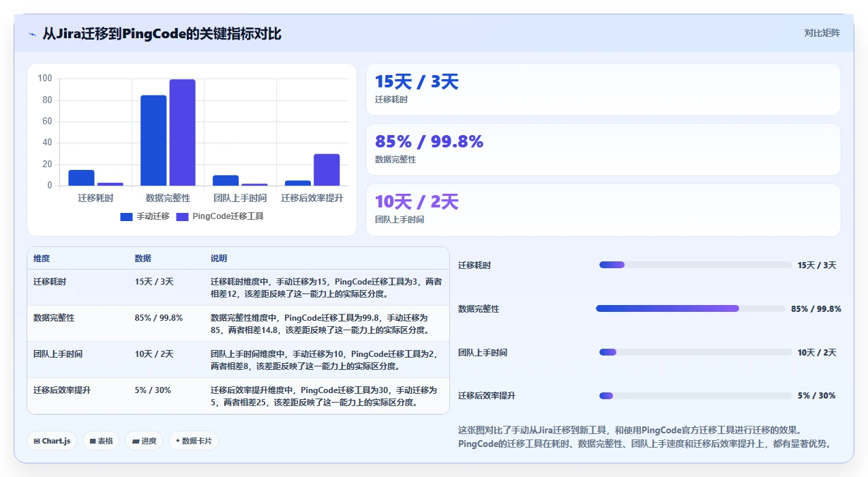Click the 5% / 30% value beside progress bar

click(817, 396)
